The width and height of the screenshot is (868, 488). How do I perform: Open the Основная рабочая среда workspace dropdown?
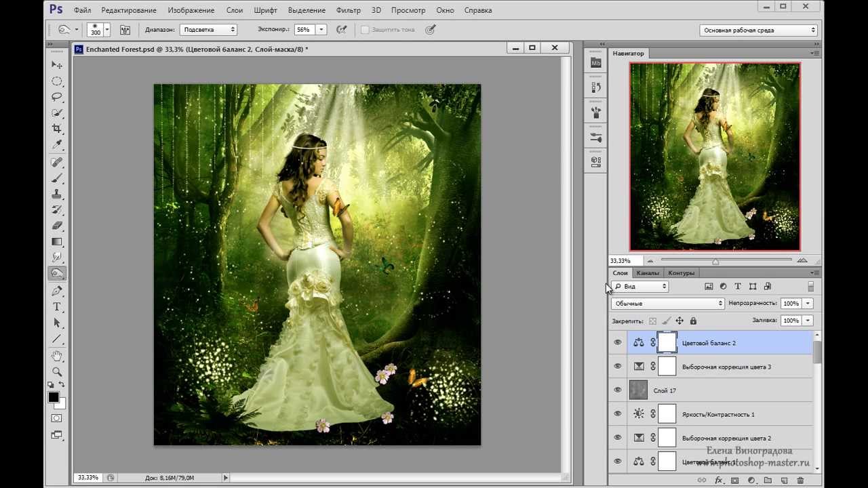pyautogui.click(x=758, y=30)
